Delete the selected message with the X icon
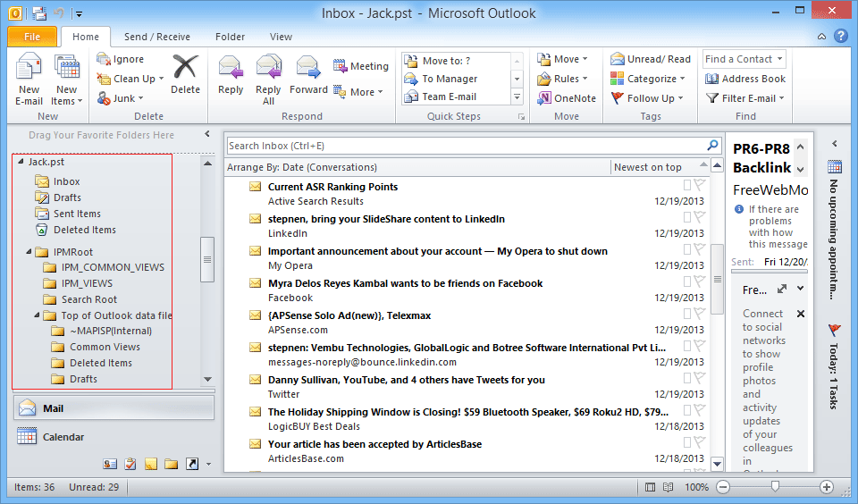 point(185,67)
